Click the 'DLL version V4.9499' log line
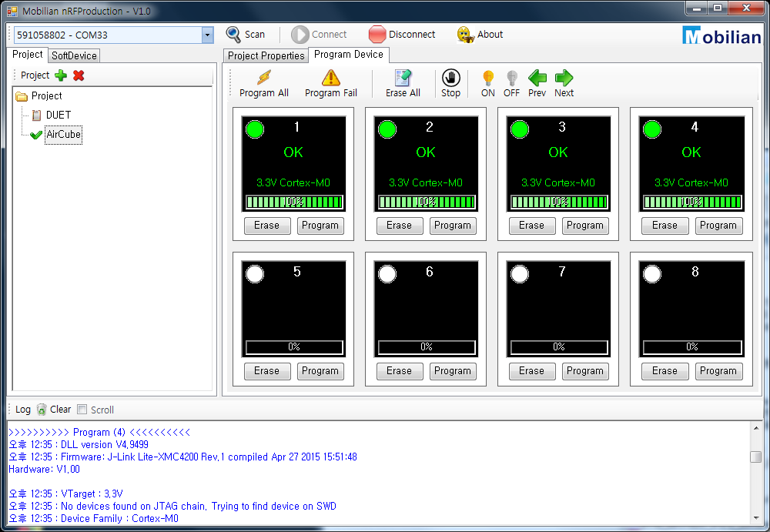The height and width of the screenshot is (532, 770). [x=79, y=444]
